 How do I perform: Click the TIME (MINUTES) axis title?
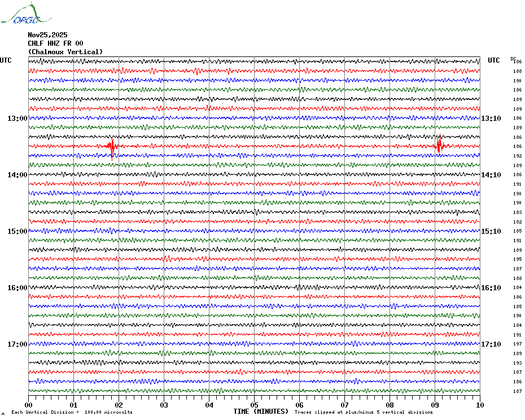(261, 412)
